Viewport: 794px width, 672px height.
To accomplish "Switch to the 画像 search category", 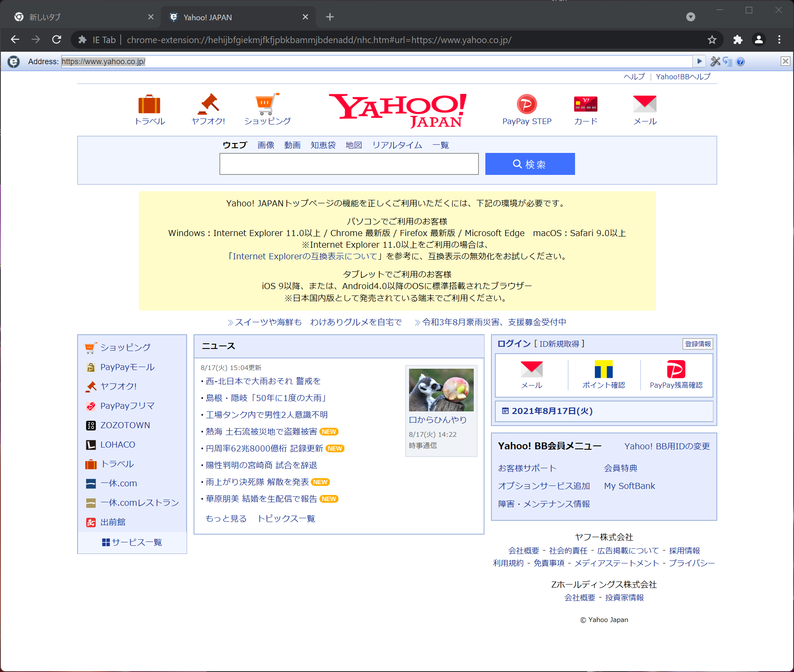I will [266, 145].
